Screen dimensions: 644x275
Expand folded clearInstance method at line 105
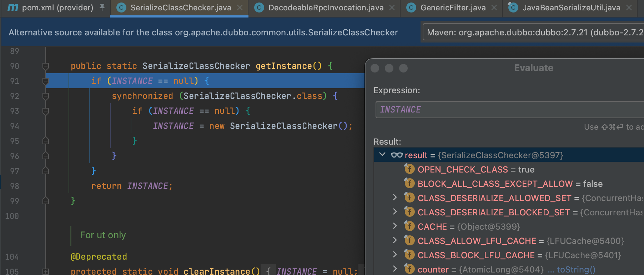coord(46,272)
